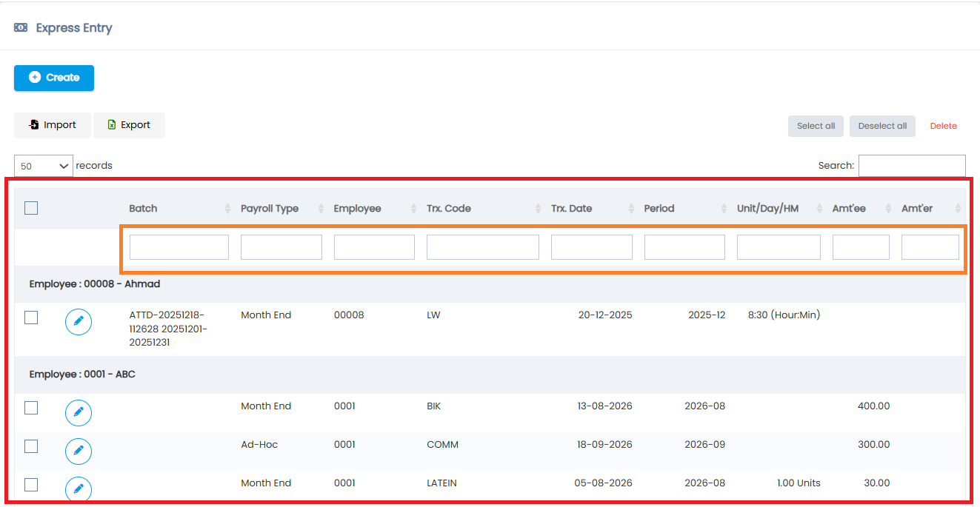Click the 1.00 Units cell

(x=799, y=483)
